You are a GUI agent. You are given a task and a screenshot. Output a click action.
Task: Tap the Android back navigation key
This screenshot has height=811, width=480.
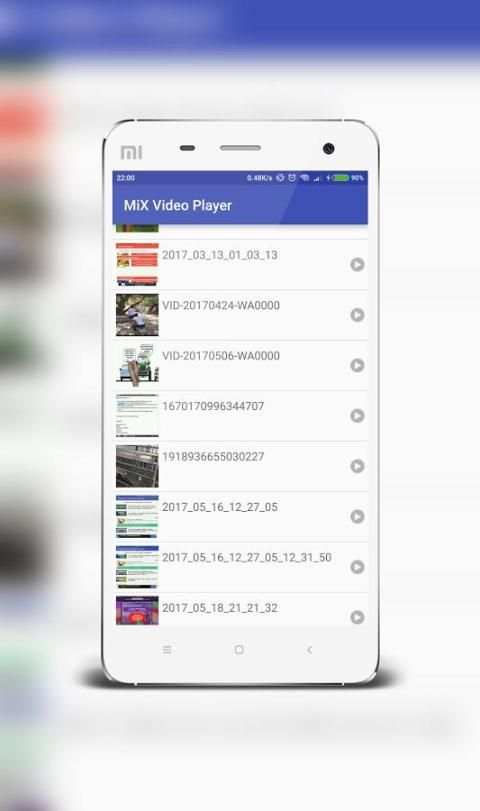pos(309,650)
